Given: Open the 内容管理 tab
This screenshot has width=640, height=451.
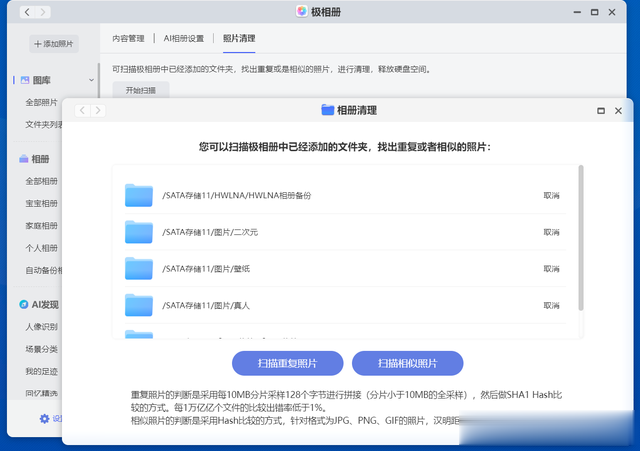Looking at the screenshot, I should 128,38.
